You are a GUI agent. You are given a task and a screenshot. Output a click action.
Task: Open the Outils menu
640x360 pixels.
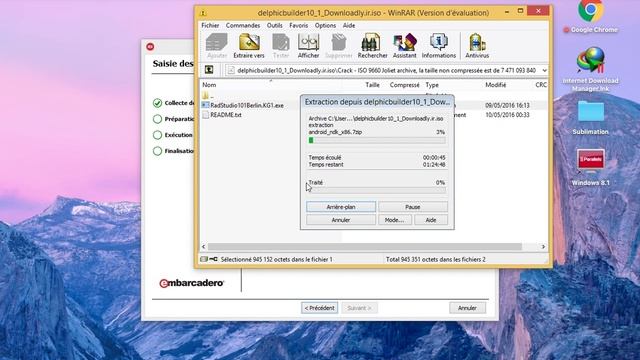pyautogui.click(x=275, y=25)
